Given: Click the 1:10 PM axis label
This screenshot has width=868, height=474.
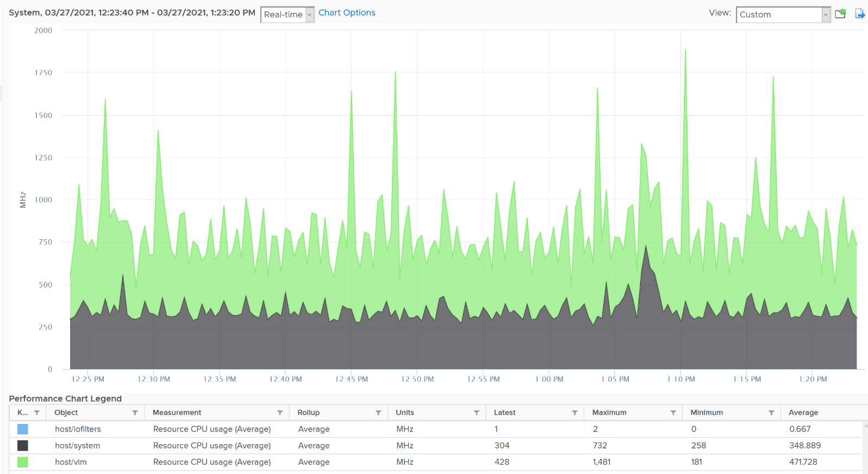Looking at the screenshot, I should [681, 379].
